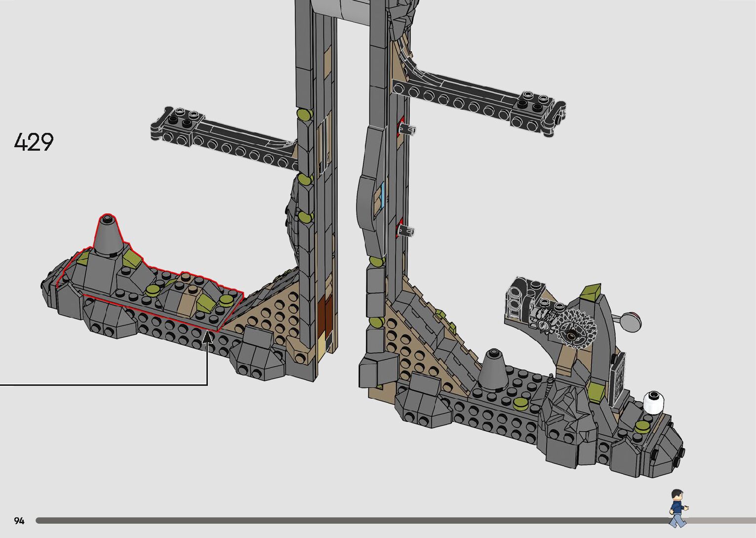
Task: Click the white minifigure head piece
Action: click(x=654, y=402)
